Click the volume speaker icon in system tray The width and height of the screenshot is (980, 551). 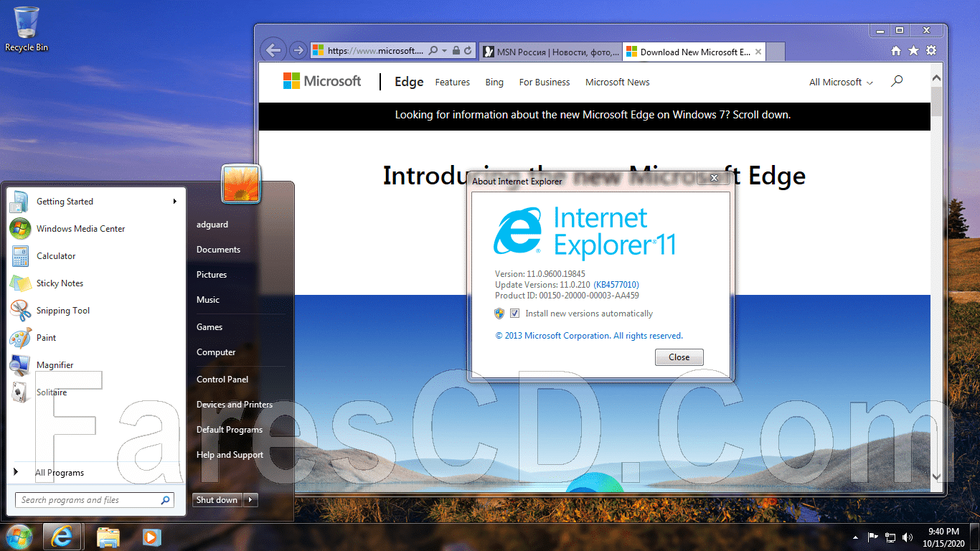pyautogui.click(x=908, y=537)
